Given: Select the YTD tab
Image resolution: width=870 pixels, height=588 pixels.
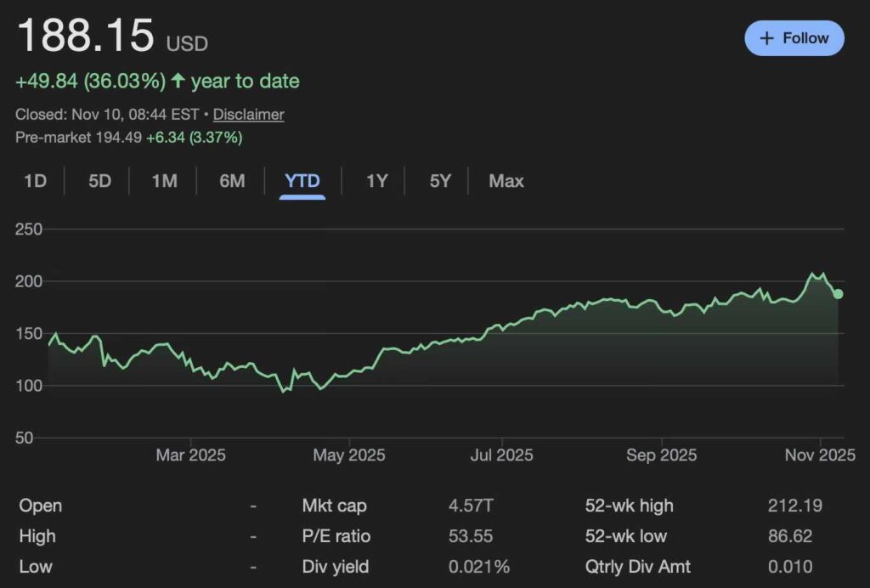Looking at the screenshot, I should pyautogui.click(x=302, y=181).
